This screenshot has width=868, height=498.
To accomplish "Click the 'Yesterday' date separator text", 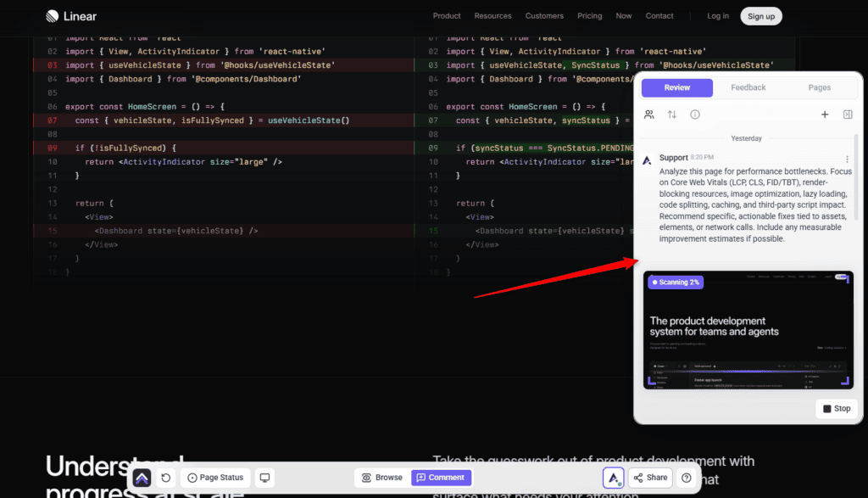I will tap(746, 138).
